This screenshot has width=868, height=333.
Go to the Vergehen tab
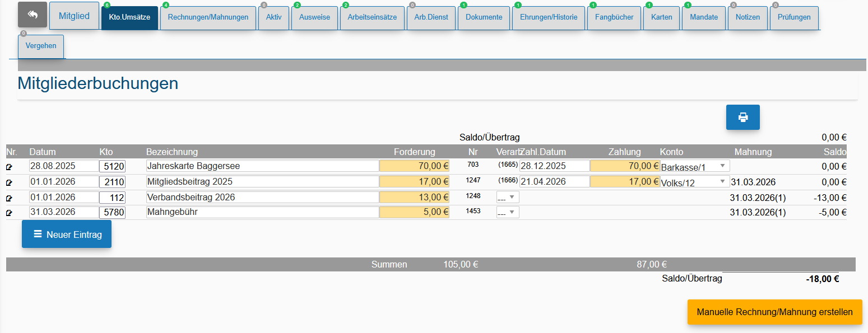(x=41, y=46)
